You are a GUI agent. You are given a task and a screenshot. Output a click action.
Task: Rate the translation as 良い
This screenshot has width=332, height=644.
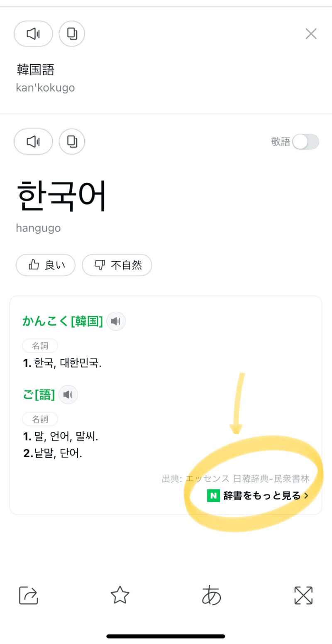click(46, 265)
